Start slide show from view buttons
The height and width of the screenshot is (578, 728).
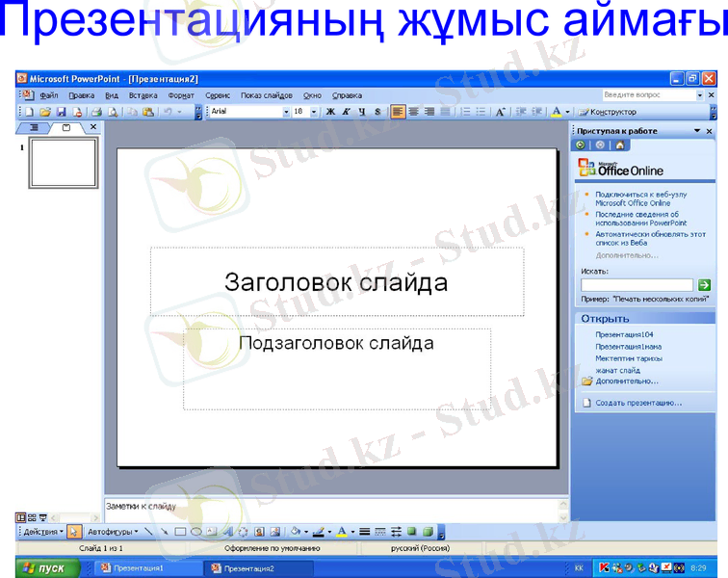42,517
